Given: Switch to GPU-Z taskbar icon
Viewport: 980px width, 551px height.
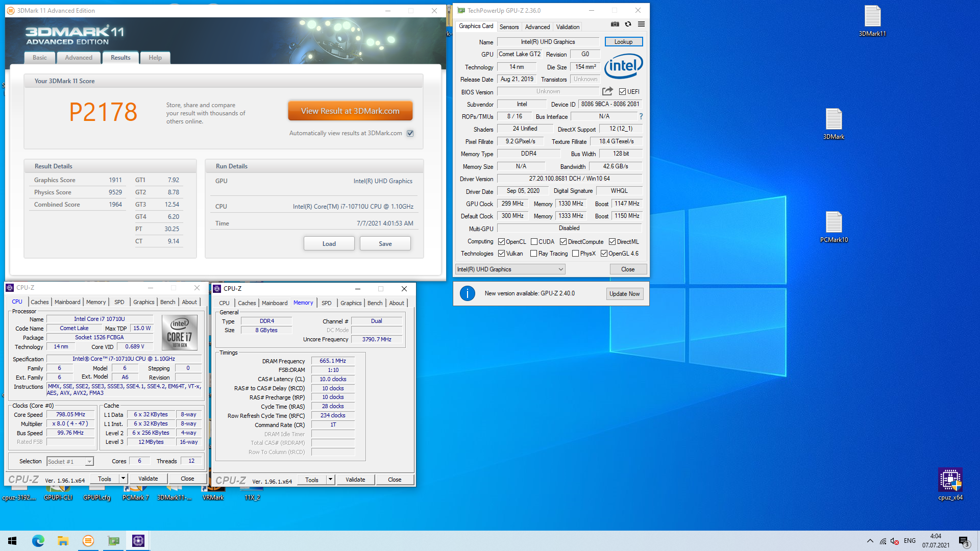Looking at the screenshot, I should click(x=113, y=541).
